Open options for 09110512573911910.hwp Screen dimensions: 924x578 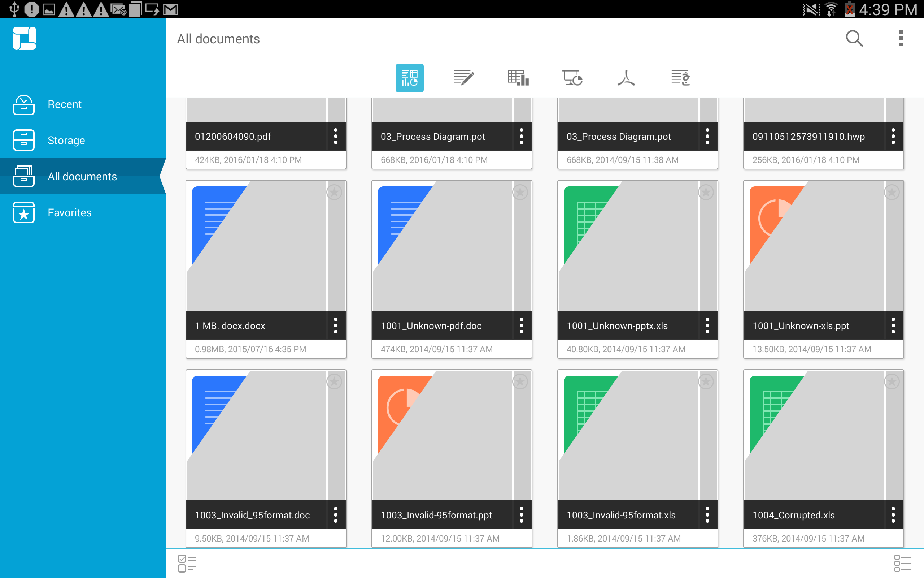(x=893, y=136)
